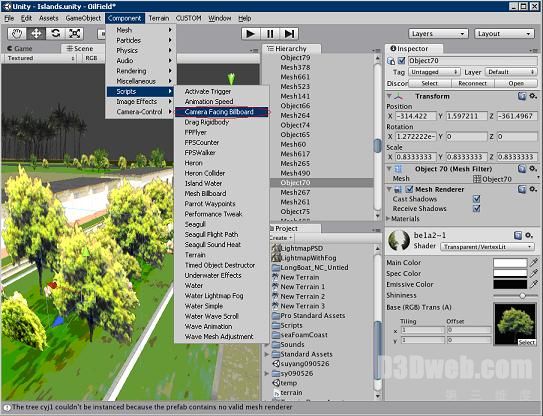
Task: Open Transform component gear menu
Action: [533, 96]
